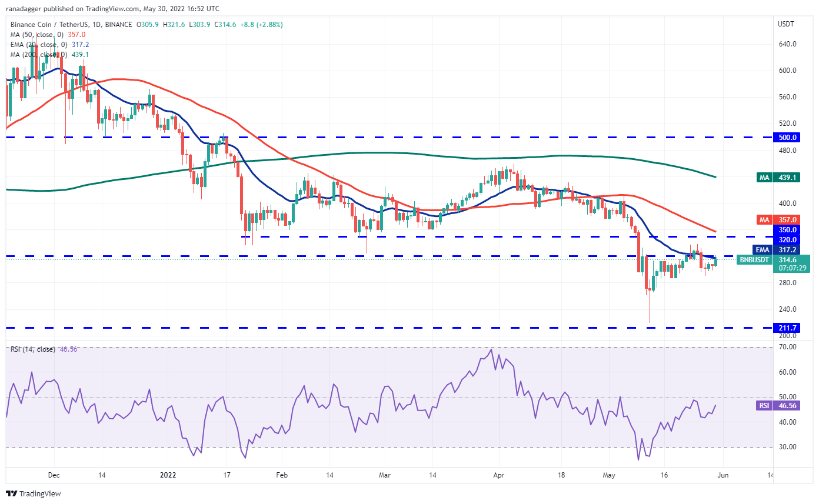Click the 211.7 support level label

click(x=787, y=326)
